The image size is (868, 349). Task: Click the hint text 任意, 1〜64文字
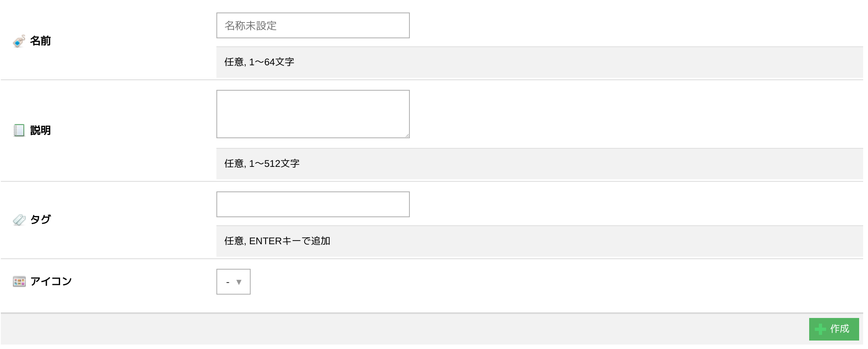[x=259, y=62]
